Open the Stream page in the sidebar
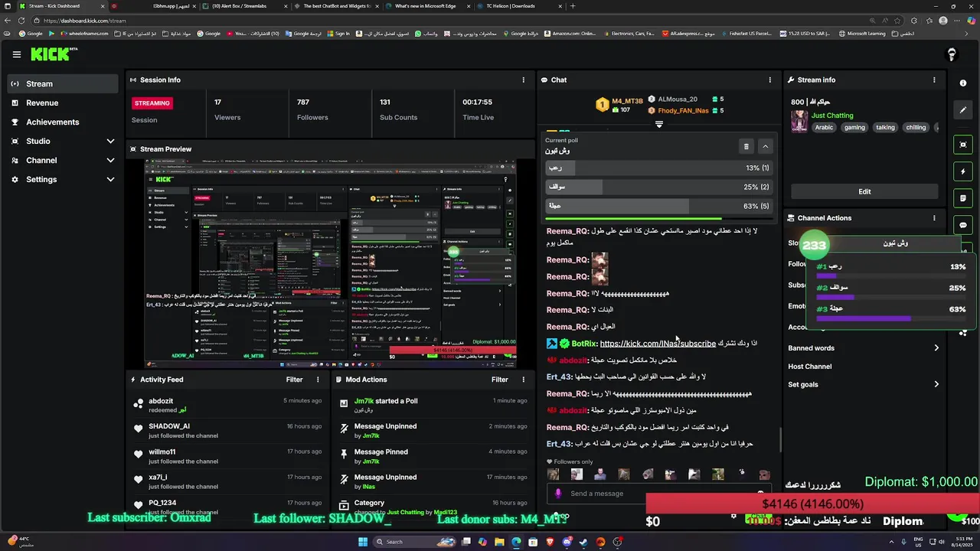 point(64,83)
